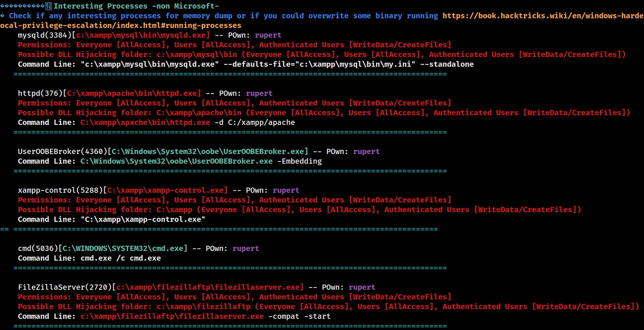Screen dimensions: 644x330
Task: Click owner 'rupert' on the cmd line
Action: 246,248
